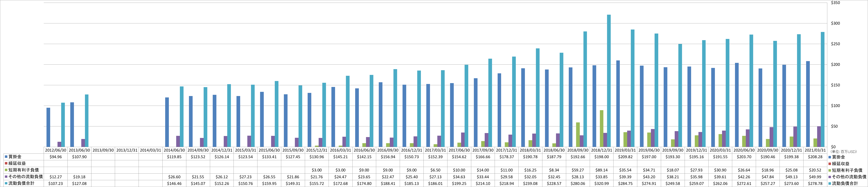The width and height of the screenshot is (868, 187).
Task: Select the $133.41 cell in the 買掛金 row
Action: click(269, 157)
